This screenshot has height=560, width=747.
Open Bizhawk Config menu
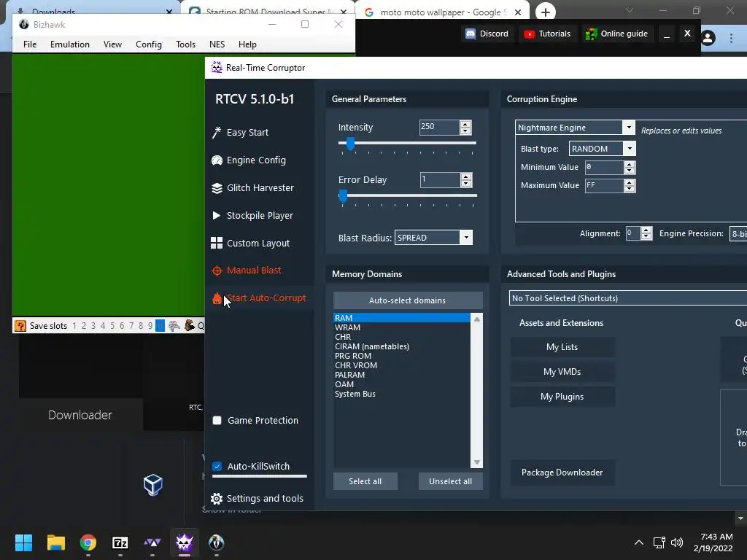[149, 44]
